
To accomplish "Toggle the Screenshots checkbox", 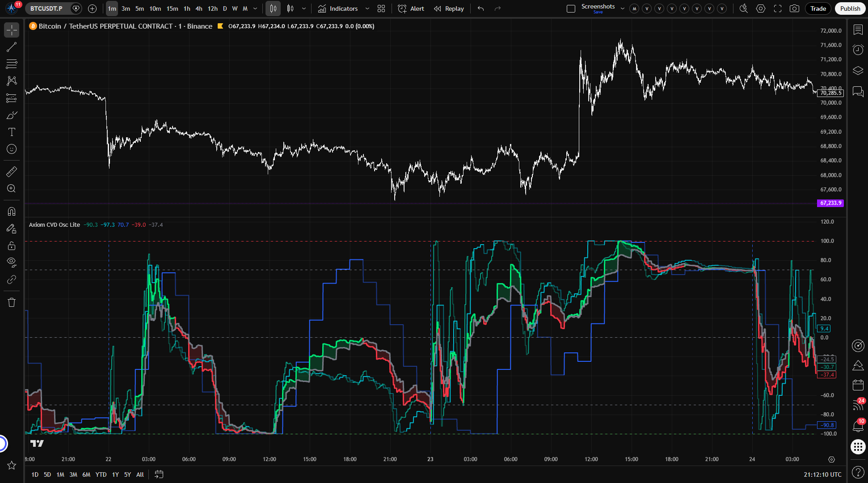I will click(x=571, y=8).
